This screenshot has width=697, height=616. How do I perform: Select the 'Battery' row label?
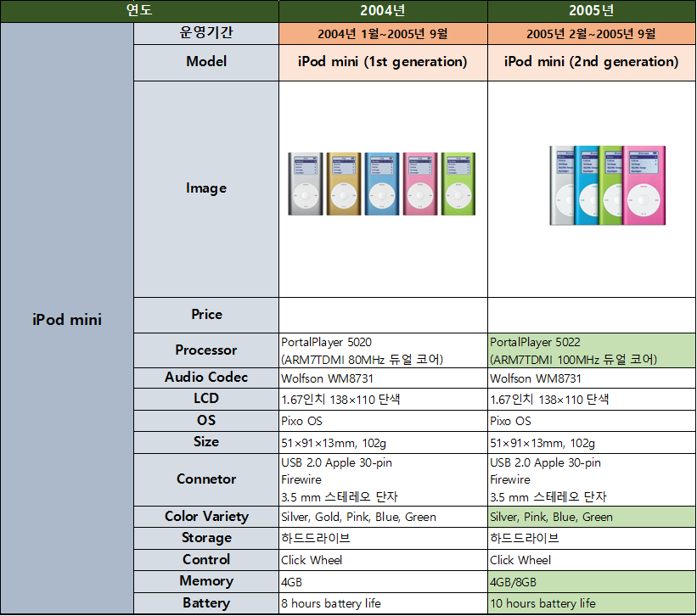206,603
